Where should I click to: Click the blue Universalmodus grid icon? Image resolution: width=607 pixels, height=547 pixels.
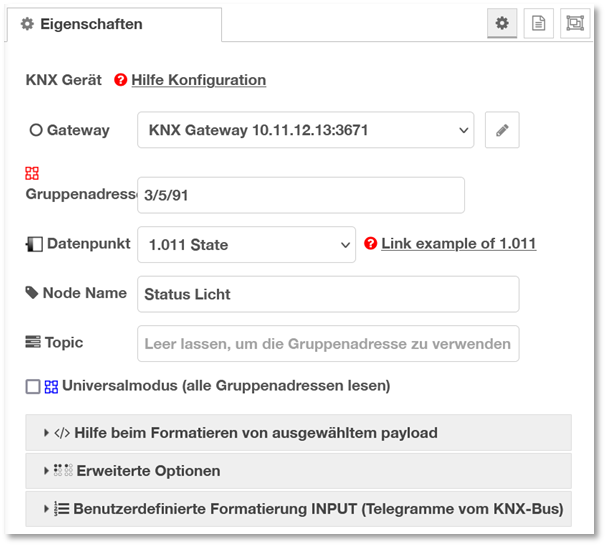click(x=51, y=386)
